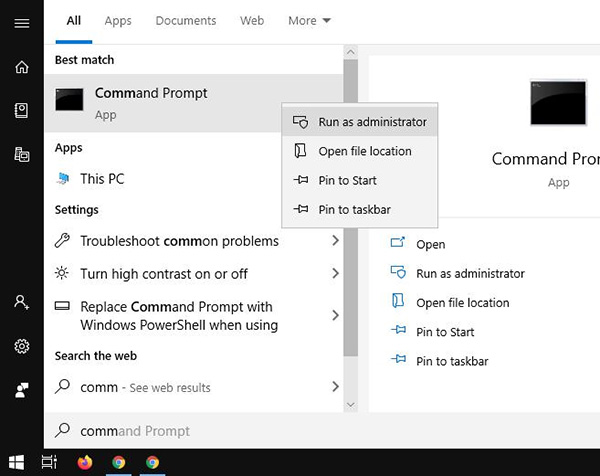Expand the hamburger menu in the left sidebar

(21, 22)
